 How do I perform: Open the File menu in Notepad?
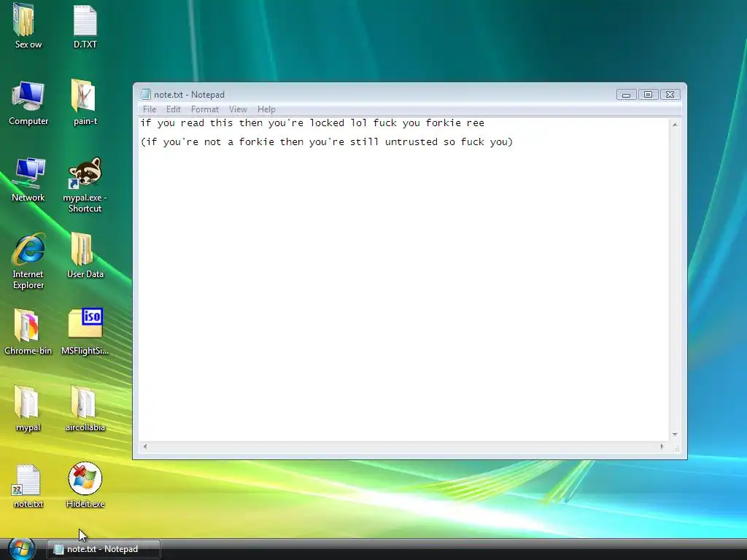149,109
